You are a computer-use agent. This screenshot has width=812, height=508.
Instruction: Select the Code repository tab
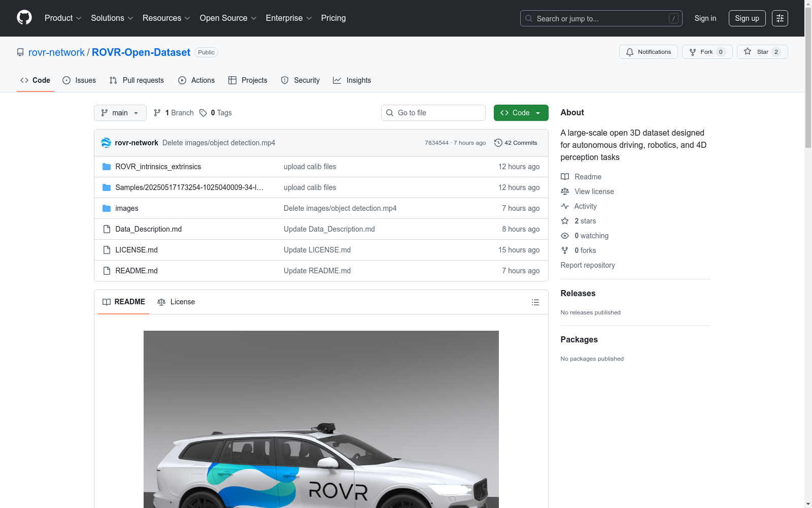(36, 80)
